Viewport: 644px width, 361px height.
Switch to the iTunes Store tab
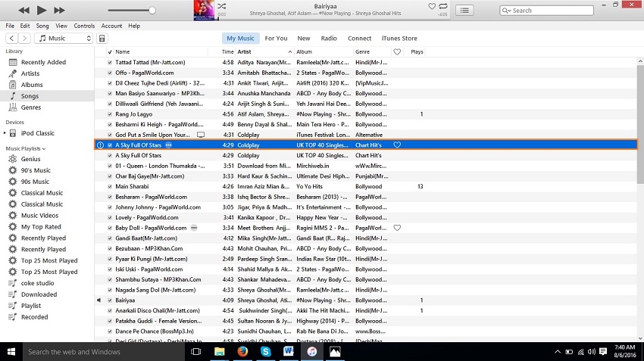tap(399, 38)
